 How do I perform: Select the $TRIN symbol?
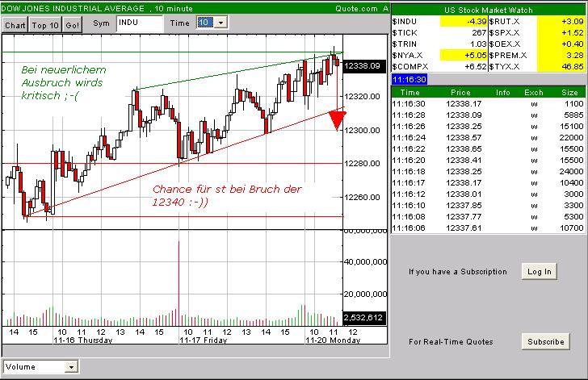tap(404, 44)
